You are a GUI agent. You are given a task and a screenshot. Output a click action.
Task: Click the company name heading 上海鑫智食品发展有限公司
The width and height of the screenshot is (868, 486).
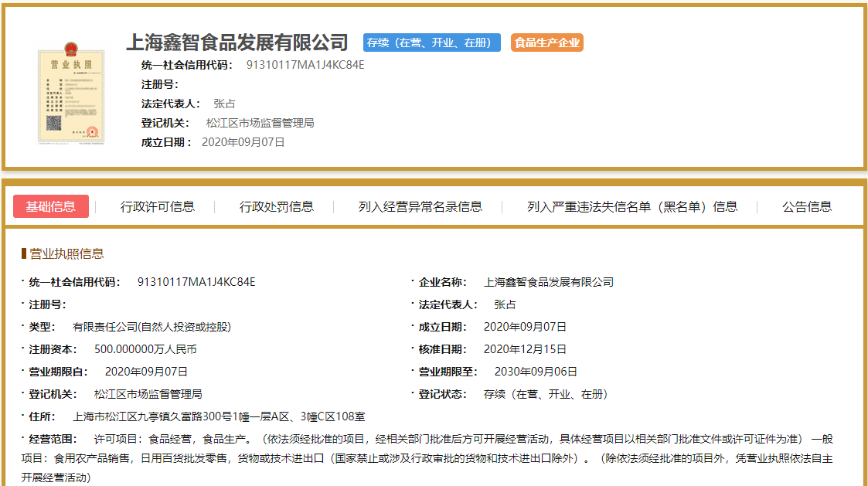tap(237, 42)
